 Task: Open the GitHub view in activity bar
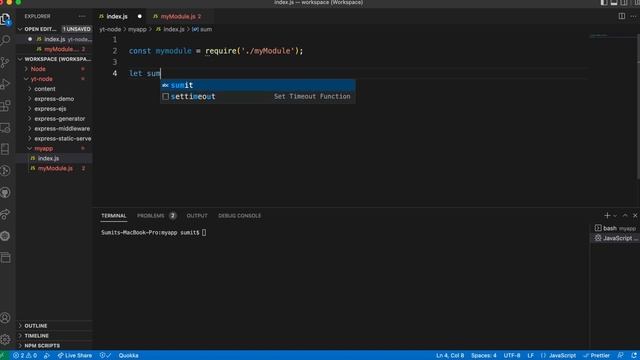[x=5, y=193]
